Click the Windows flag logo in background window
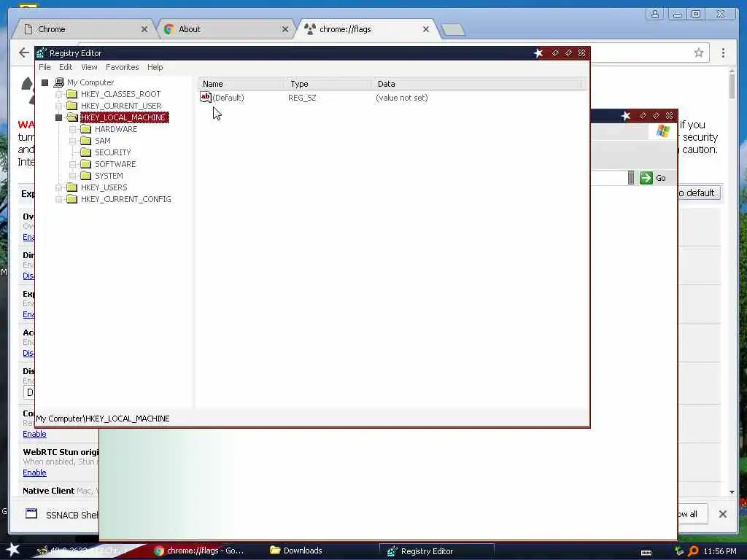This screenshot has width=747, height=560. (x=662, y=131)
